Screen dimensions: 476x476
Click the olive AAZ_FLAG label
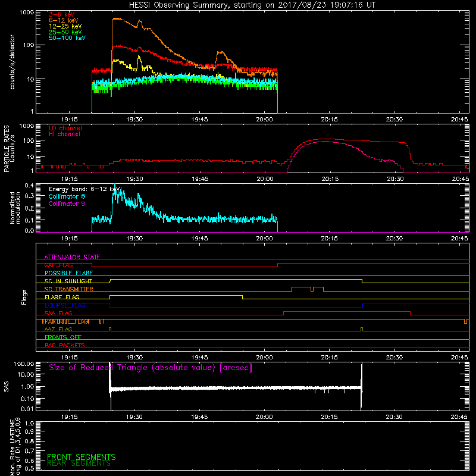pos(58,330)
